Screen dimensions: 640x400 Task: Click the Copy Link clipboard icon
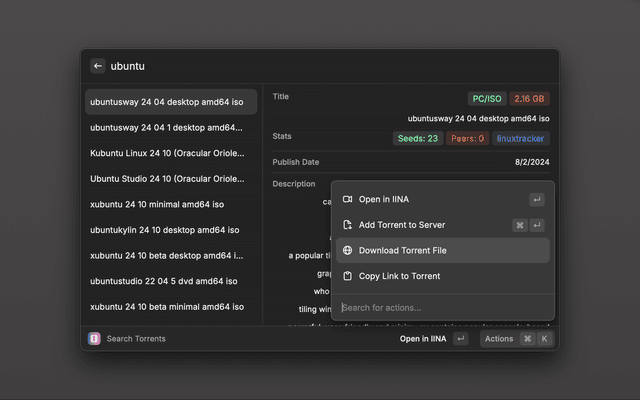coord(347,276)
